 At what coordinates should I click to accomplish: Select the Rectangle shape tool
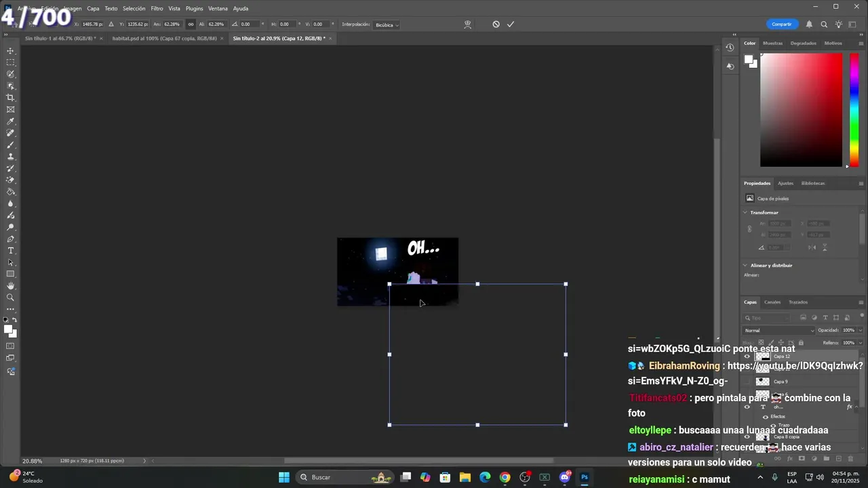(x=10, y=274)
